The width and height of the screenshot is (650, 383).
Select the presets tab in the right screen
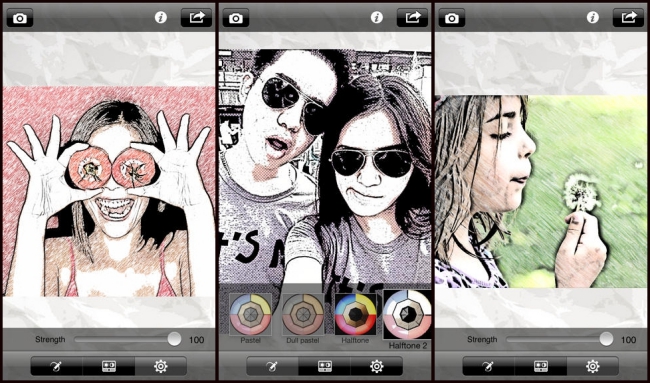[541, 366]
